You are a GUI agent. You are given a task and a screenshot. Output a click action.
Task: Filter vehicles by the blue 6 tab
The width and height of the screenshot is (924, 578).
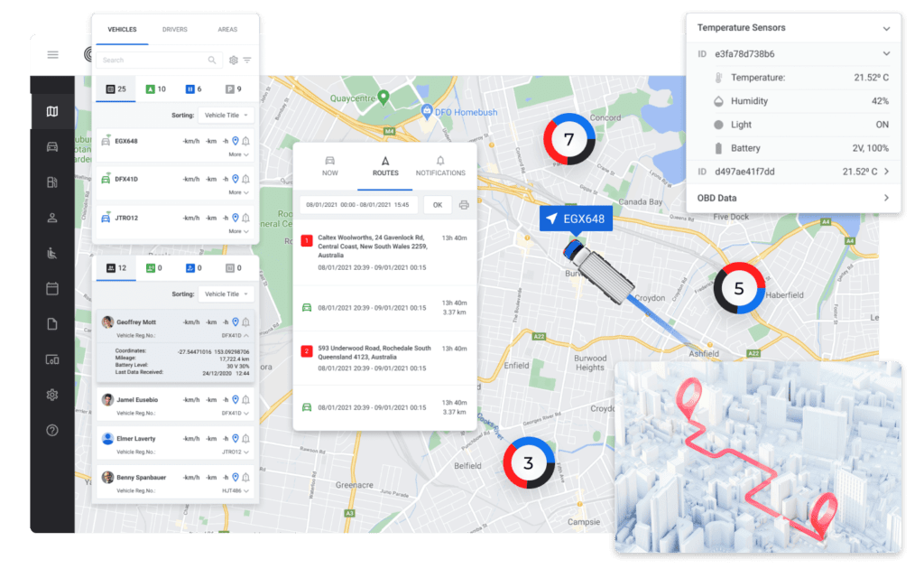[194, 89]
